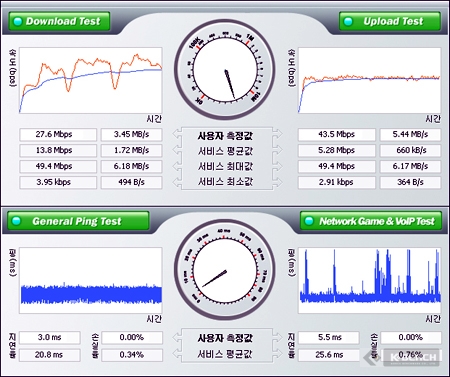The image size is (450, 377).
Task: Click the cyan indicator on General Ping Test
Action: tap(16, 221)
